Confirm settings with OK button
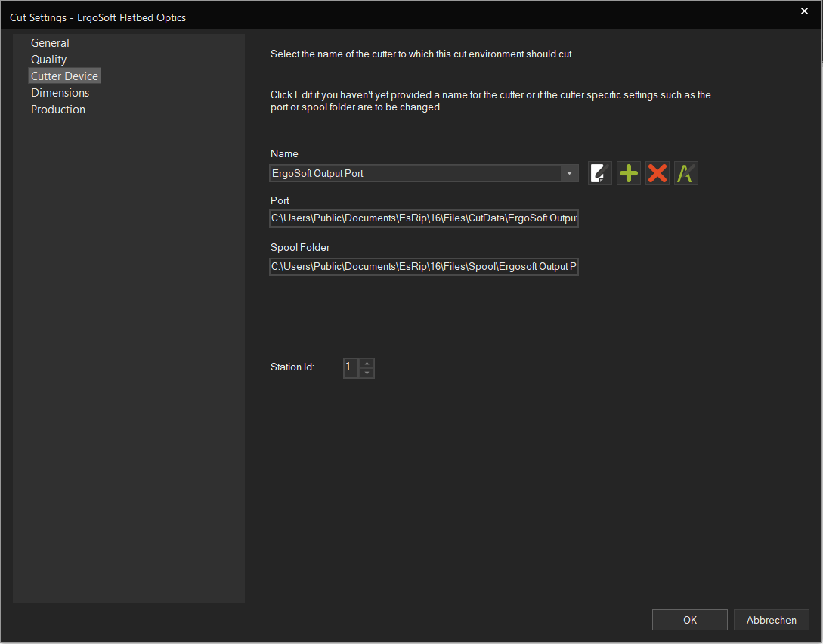The height and width of the screenshot is (644, 823). click(690, 620)
